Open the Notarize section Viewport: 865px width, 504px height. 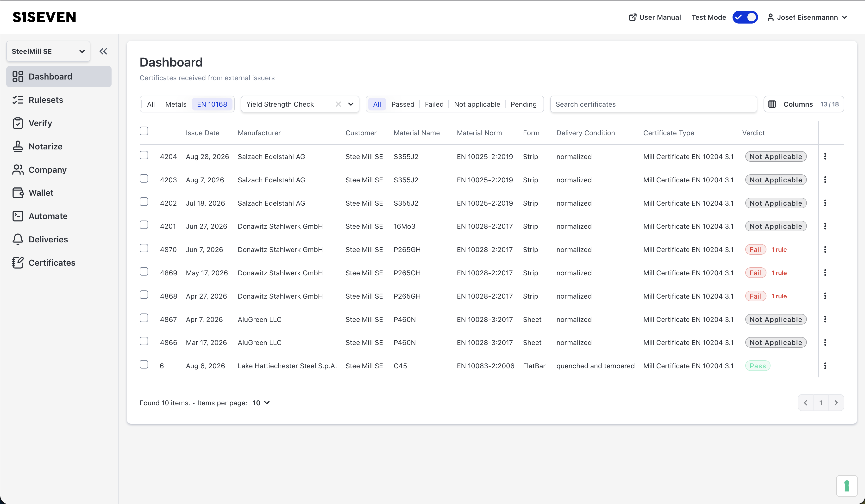59,147
